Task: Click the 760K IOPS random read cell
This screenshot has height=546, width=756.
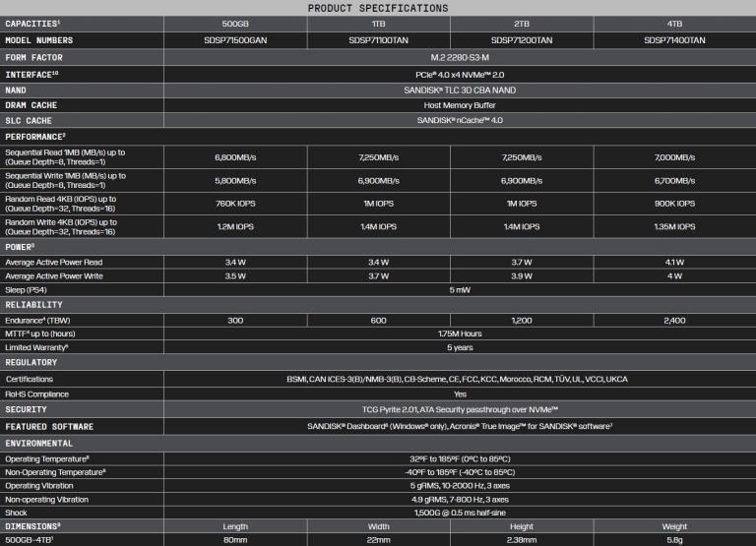Action: pyautogui.click(x=237, y=204)
